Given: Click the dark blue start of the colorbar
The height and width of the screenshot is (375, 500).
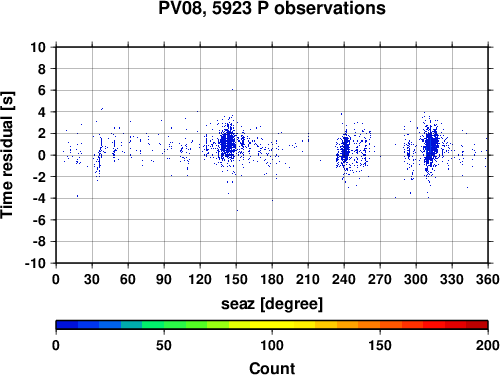Looking at the screenshot, I should tap(67, 325).
